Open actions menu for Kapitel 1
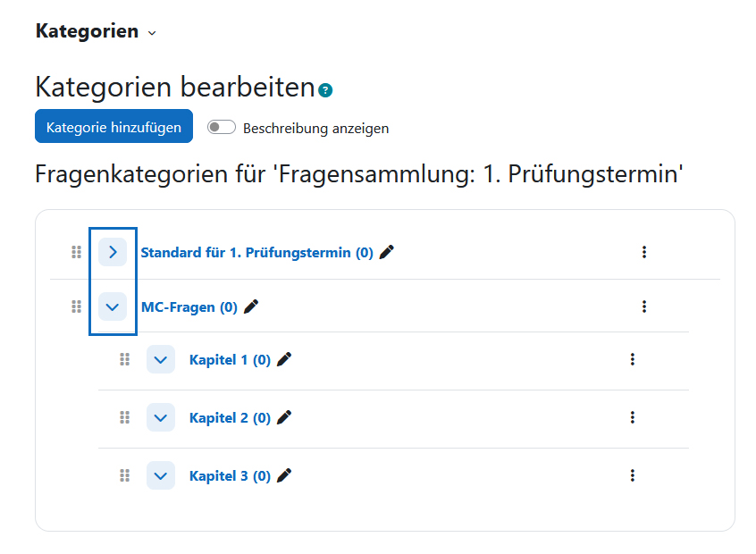 pos(633,359)
